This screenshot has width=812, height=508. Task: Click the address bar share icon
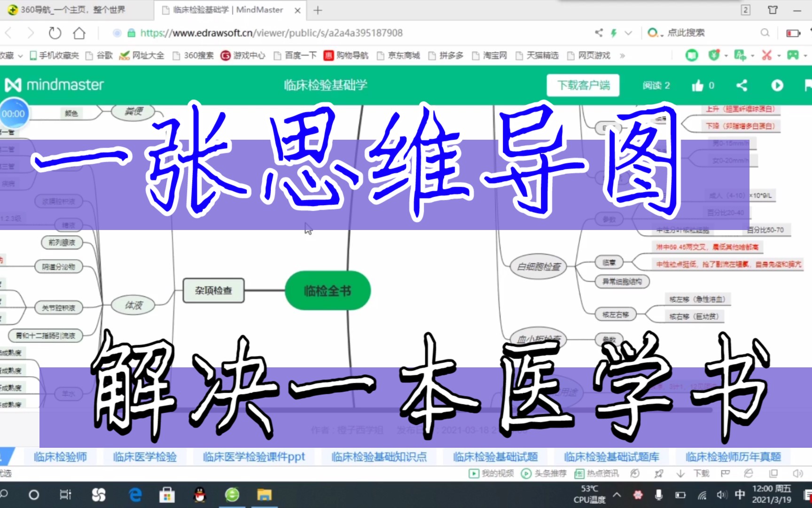pyautogui.click(x=599, y=33)
